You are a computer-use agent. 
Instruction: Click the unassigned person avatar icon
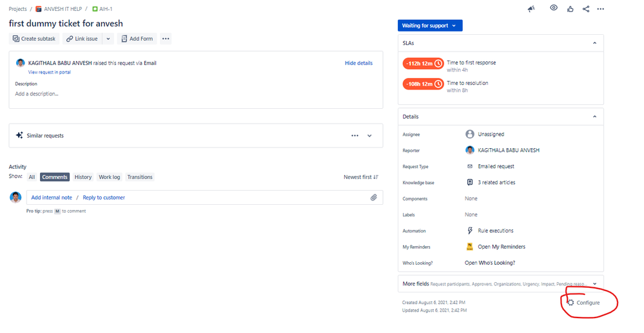(x=470, y=134)
